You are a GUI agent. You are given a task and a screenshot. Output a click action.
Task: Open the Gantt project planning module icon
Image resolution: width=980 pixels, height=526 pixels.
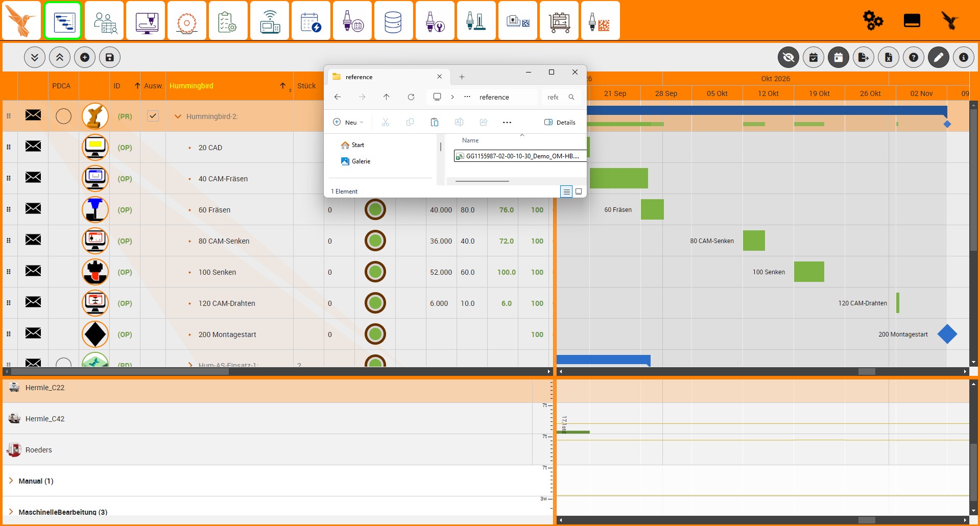pyautogui.click(x=63, y=21)
